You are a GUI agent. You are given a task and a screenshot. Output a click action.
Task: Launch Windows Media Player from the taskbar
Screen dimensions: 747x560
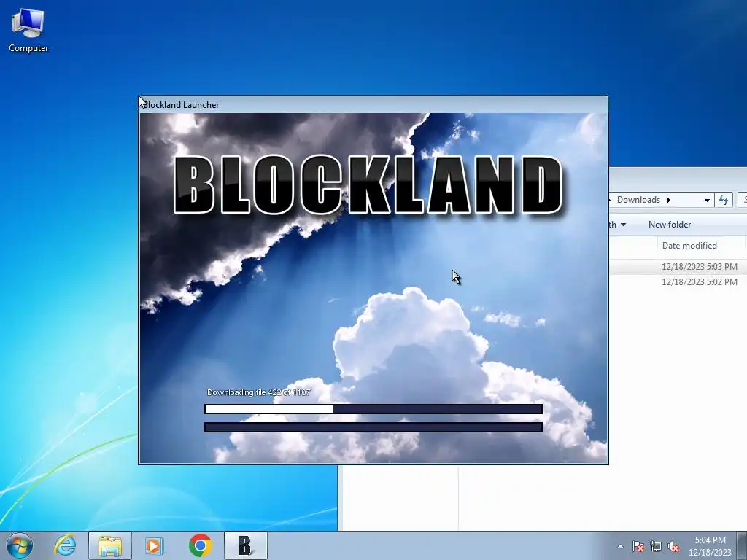pyautogui.click(x=154, y=545)
